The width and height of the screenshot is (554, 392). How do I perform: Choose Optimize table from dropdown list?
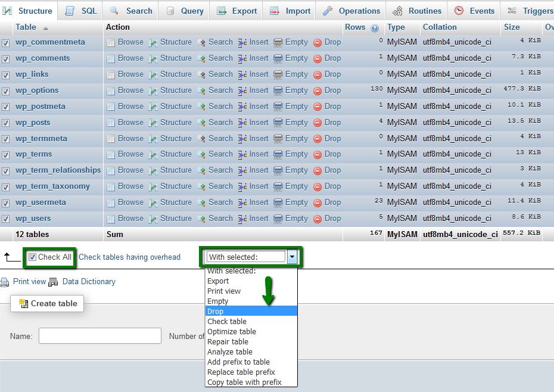[x=251, y=332]
